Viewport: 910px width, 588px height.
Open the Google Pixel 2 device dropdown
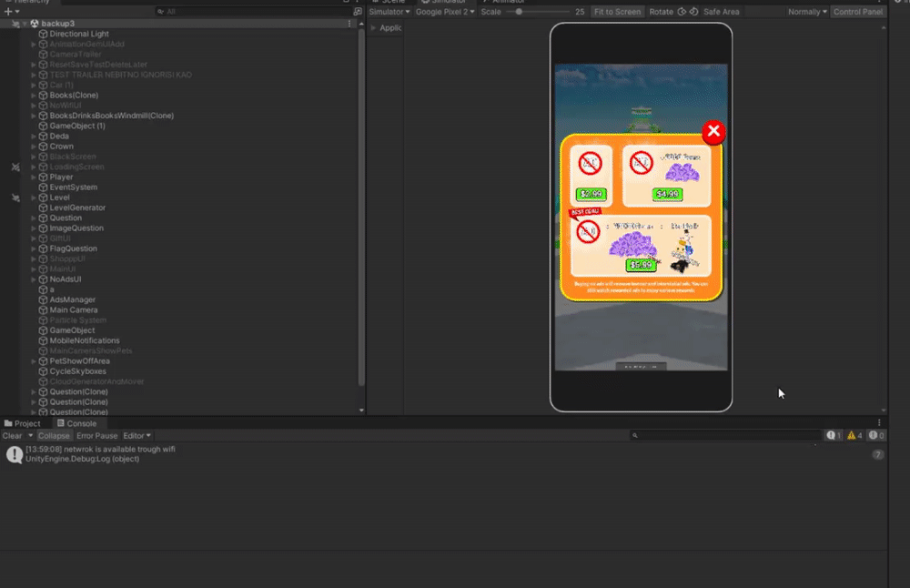click(445, 12)
